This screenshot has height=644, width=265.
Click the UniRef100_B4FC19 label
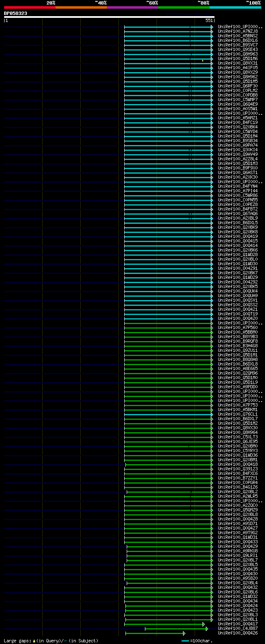pyautogui.click(x=238, y=122)
